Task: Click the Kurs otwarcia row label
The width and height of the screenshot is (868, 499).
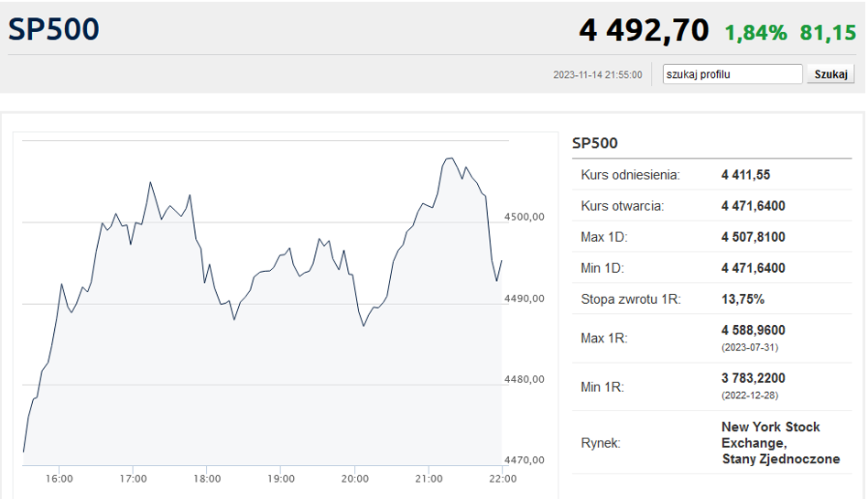Action: (622, 206)
